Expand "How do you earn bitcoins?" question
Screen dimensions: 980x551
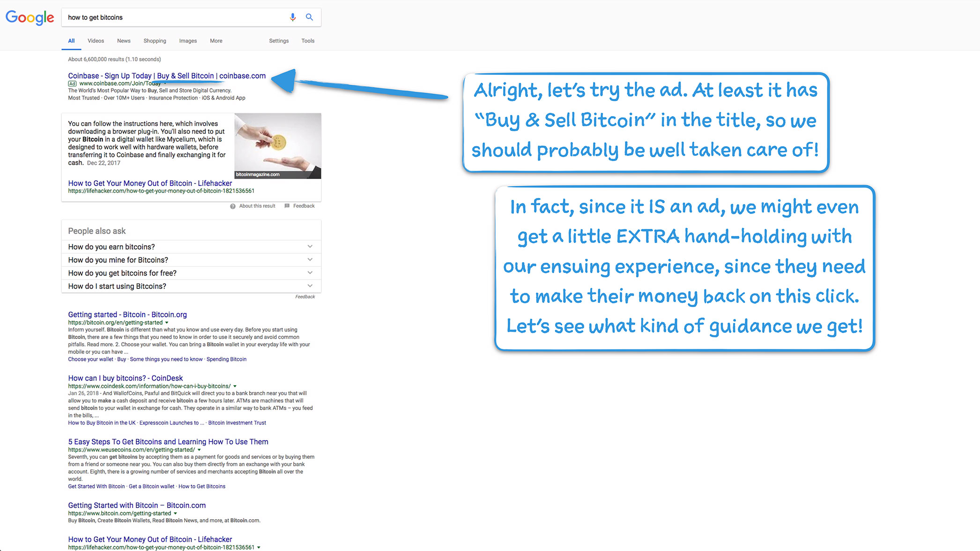tap(310, 247)
